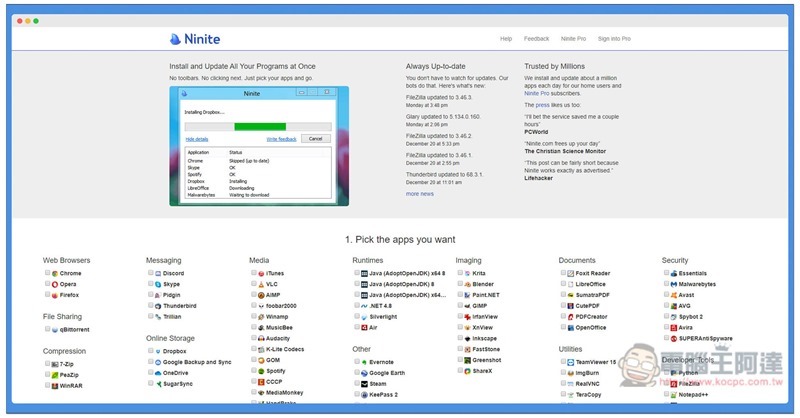Select the Discord checkbox
Image resolution: width=800 pixels, height=418 pixels.
(150, 273)
